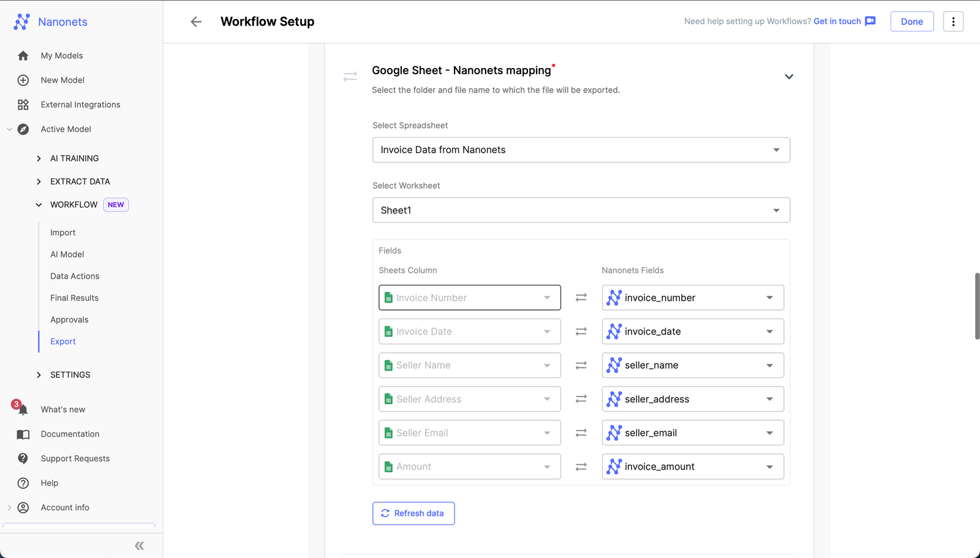Image resolution: width=980 pixels, height=558 pixels.
Task: Open What's new via the notification bell icon
Action: (x=23, y=409)
